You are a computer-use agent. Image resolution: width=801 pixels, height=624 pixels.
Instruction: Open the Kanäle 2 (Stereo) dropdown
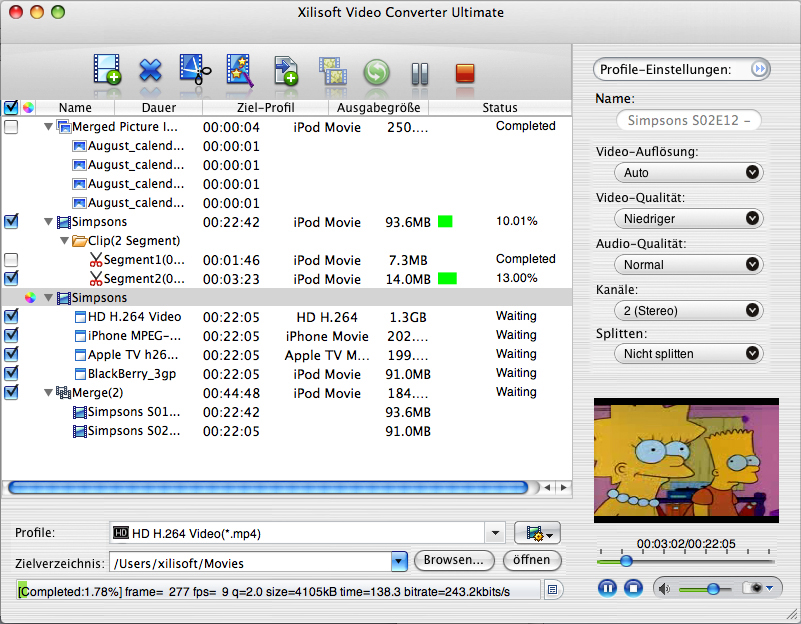pyautogui.click(x=689, y=310)
